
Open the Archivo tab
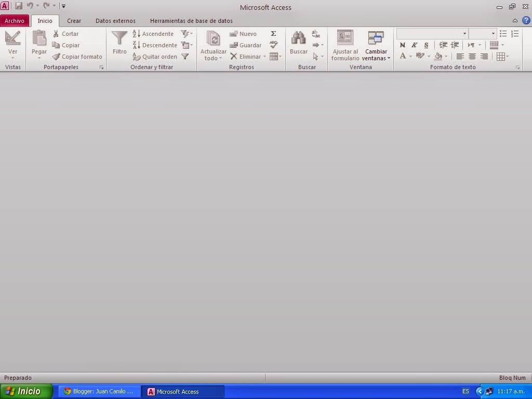pos(14,21)
